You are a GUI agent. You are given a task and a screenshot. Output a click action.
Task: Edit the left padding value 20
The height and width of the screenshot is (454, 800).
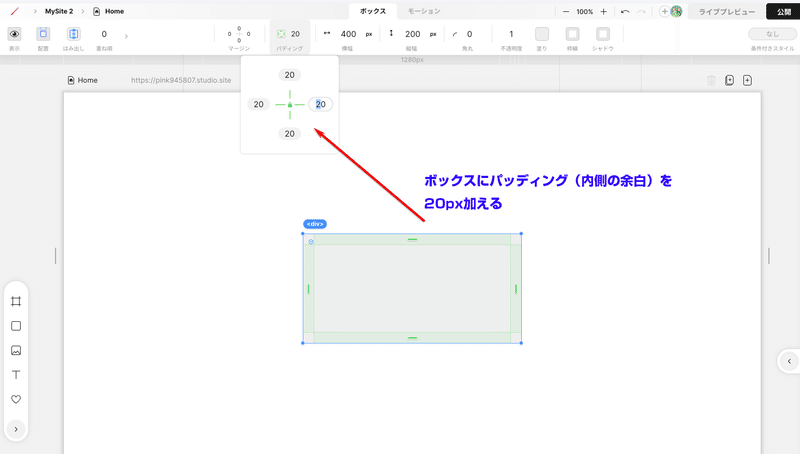tap(259, 104)
